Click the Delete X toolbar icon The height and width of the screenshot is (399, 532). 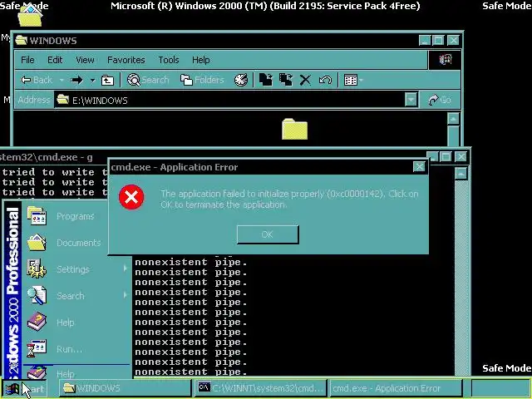click(305, 80)
